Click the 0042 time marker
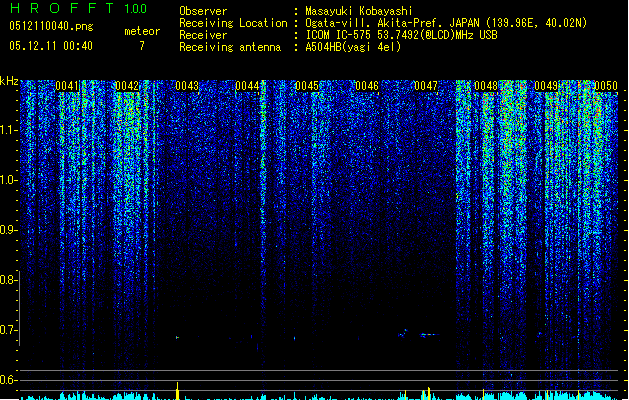The height and width of the screenshot is (400, 629). (x=127, y=86)
